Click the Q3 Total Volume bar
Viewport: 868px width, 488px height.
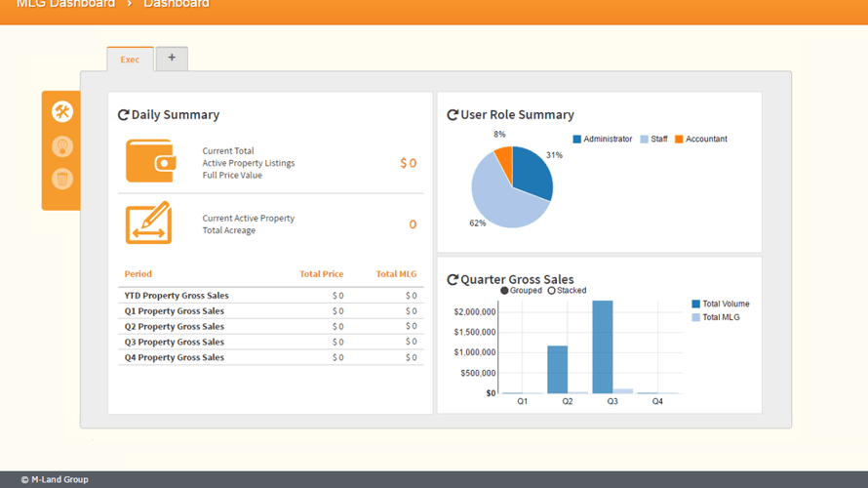tap(603, 346)
